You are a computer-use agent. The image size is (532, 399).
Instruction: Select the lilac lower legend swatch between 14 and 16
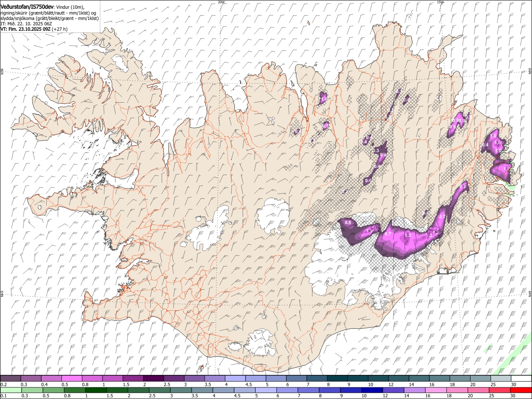click(x=414, y=390)
